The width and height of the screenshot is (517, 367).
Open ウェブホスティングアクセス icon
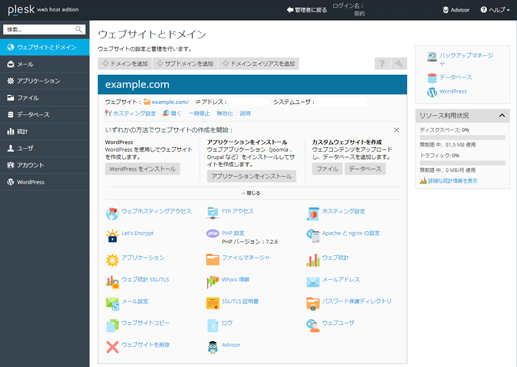tap(112, 214)
